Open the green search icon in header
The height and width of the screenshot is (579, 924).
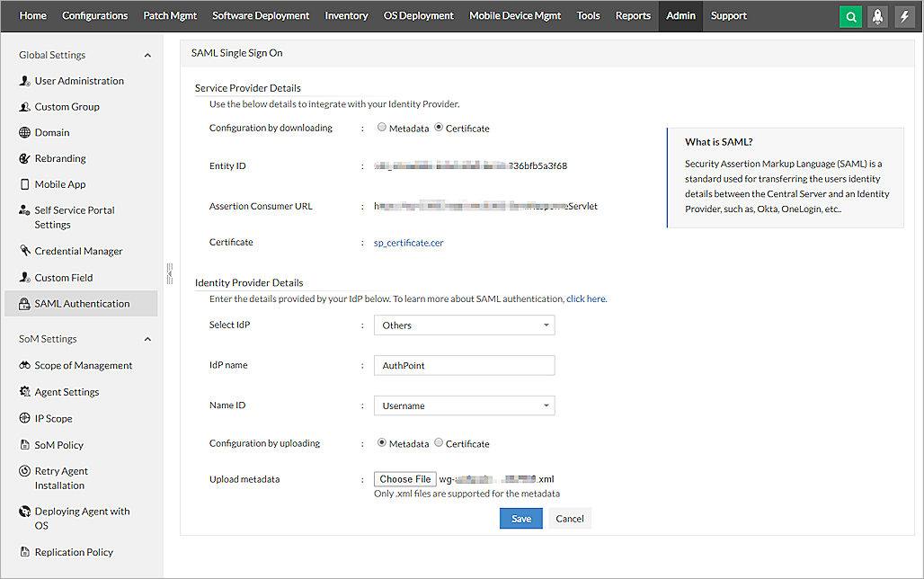click(850, 16)
